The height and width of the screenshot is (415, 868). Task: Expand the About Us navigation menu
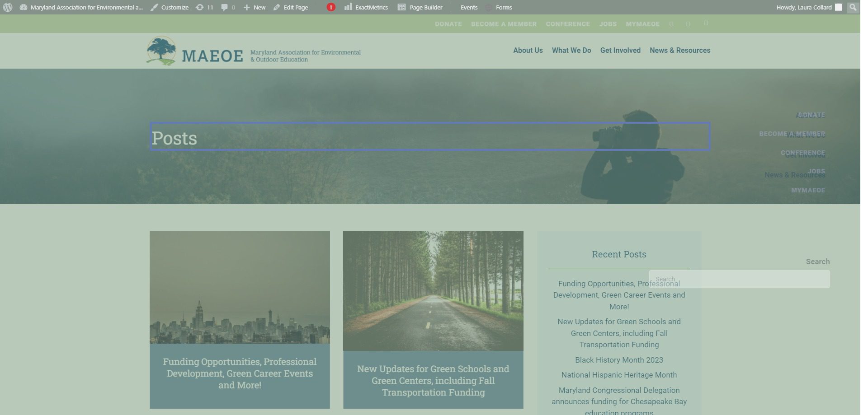click(528, 51)
